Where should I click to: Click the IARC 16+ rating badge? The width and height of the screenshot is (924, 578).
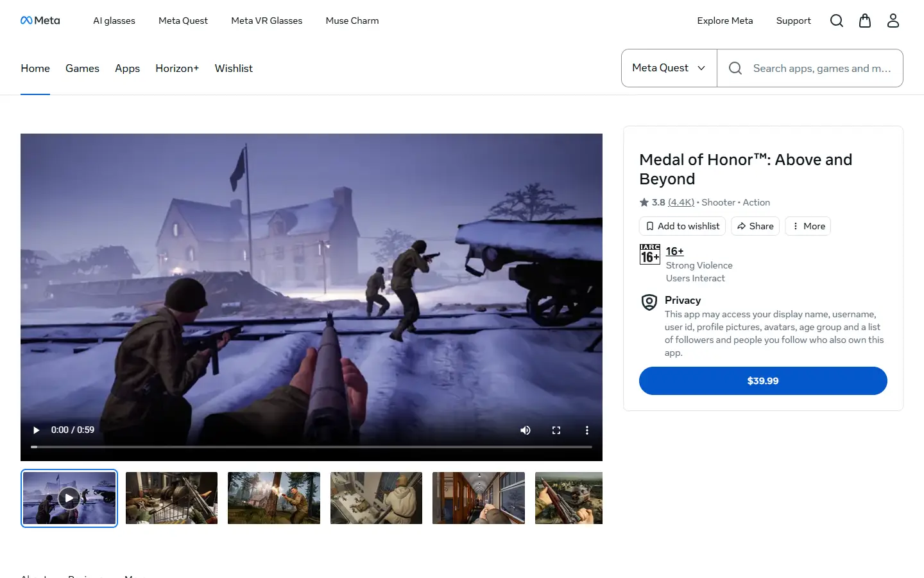(x=650, y=254)
